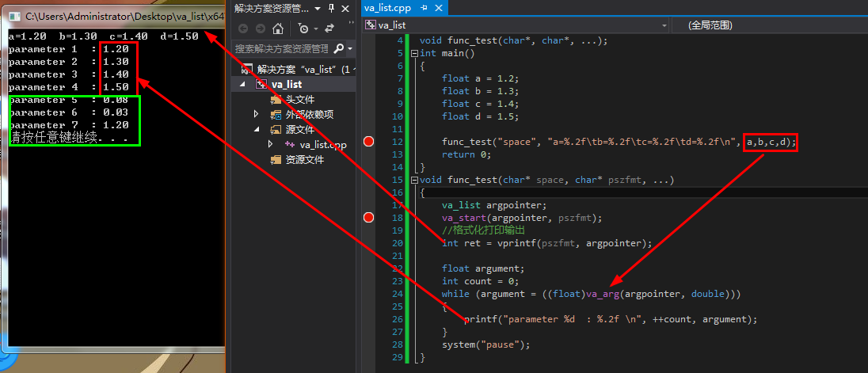The height and width of the screenshot is (373, 868).
Task: Select the 头文件 folder
Action: [300, 100]
